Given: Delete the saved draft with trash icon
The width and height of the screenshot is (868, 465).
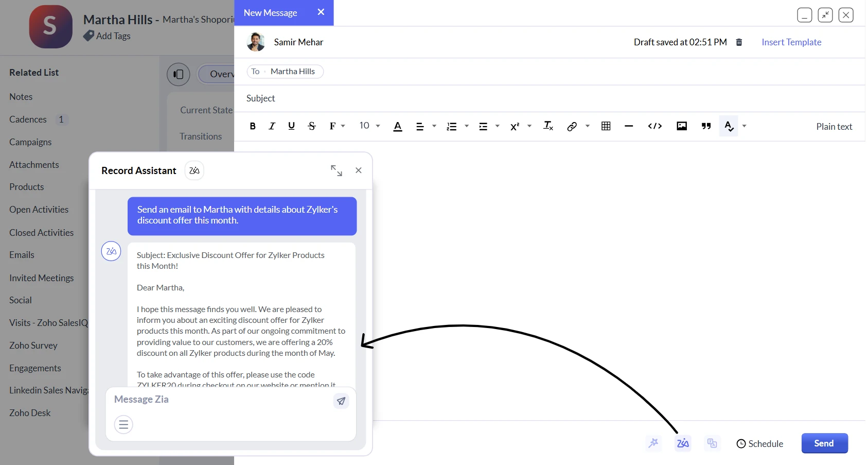Looking at the screenshot, I should click(x=739, y=42).
